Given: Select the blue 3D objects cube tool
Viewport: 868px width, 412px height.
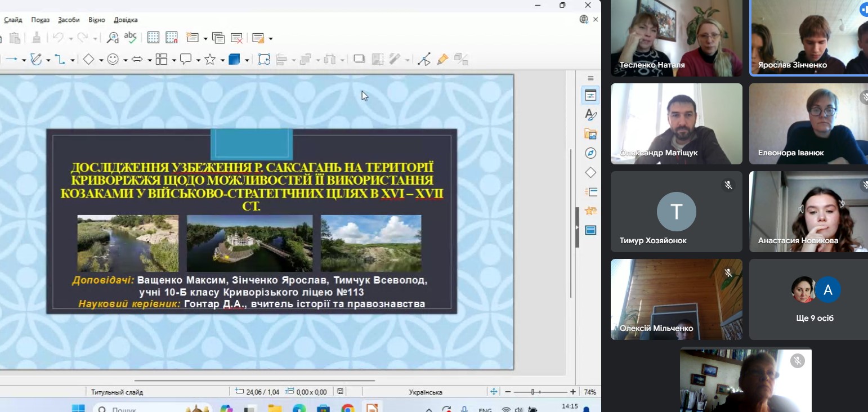Looking at the screenshot, I should click(235, 59).
